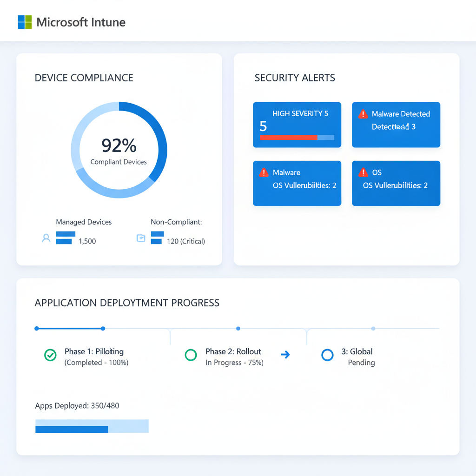Open the Malware Detected 3 alert tile
Screen dimensions: 476x476
396,125
